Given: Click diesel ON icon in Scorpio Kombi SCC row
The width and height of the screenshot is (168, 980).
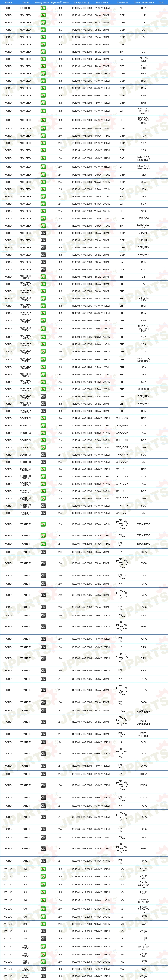Looking at the screenshot, I should click(x=43, y=506).
